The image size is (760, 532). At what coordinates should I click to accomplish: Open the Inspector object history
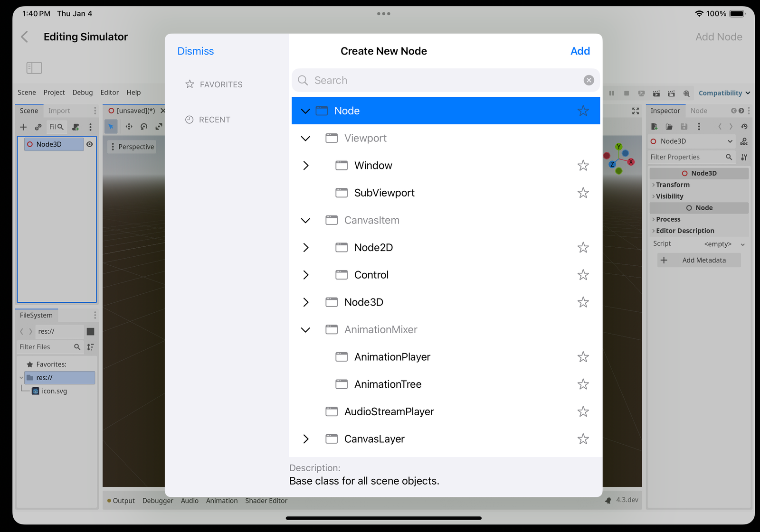click(x=744, y=127)
